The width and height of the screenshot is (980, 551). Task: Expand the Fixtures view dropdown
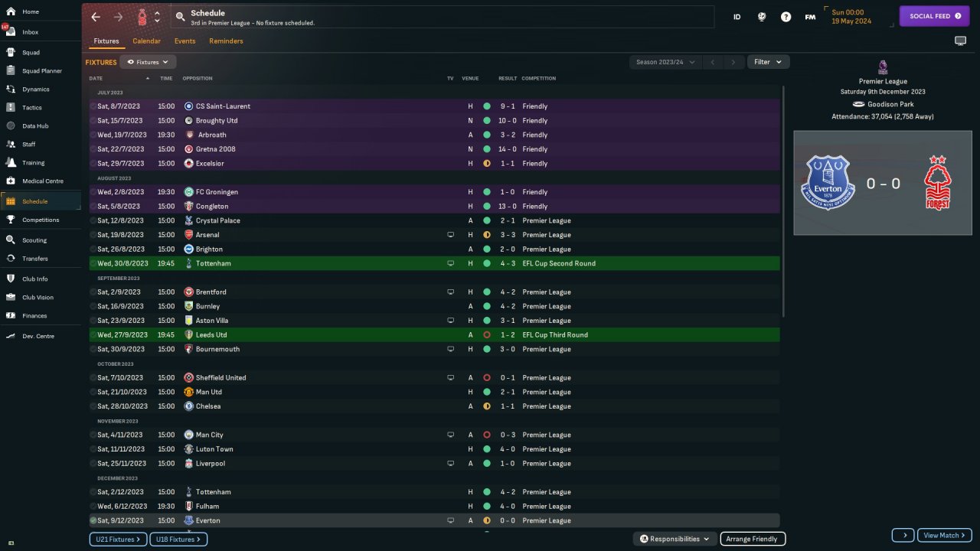coord(148,62)
